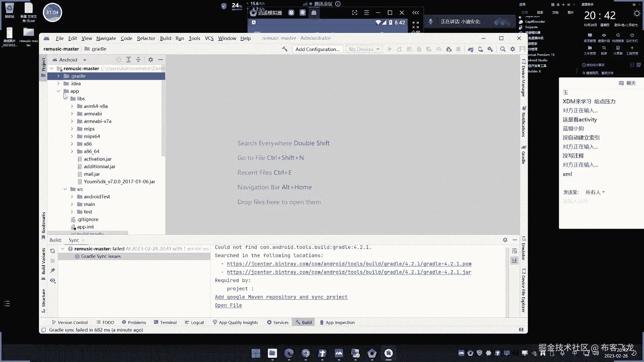The image size is (644, 362).
Task: Pin the Build tab with pin icon
Action: coord(53,270)
